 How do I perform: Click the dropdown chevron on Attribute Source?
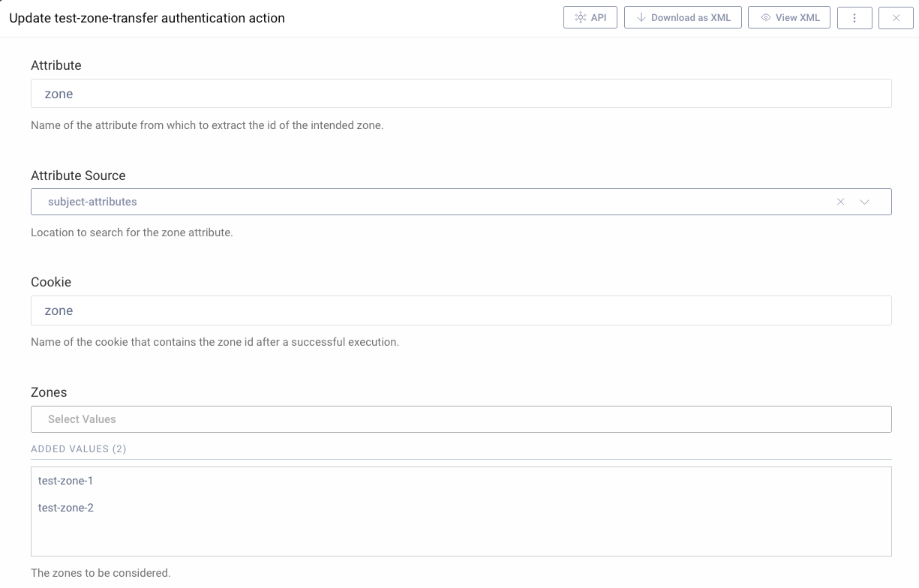point(865,202)
